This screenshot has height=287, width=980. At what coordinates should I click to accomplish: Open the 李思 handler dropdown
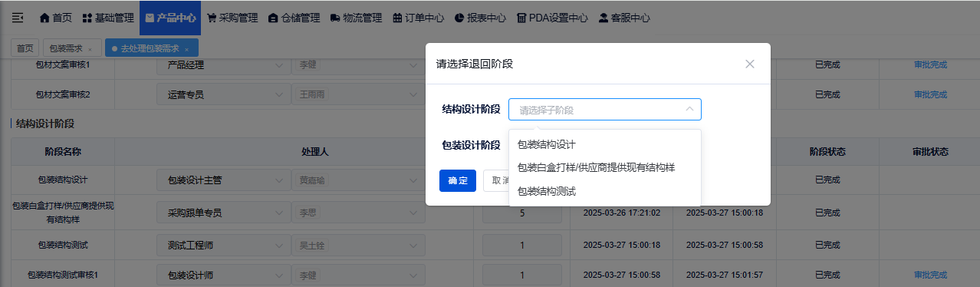(x=358, y=213)
